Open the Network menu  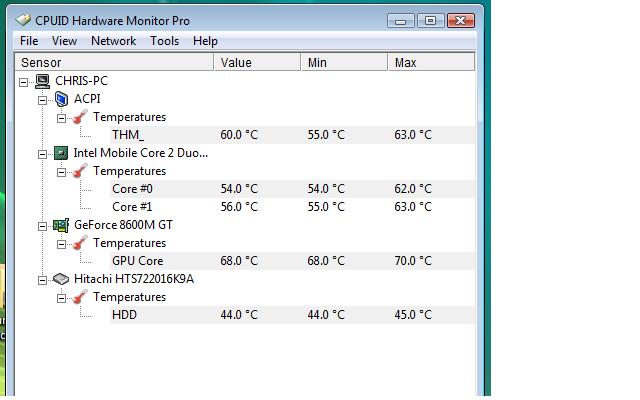coord(113,41)
